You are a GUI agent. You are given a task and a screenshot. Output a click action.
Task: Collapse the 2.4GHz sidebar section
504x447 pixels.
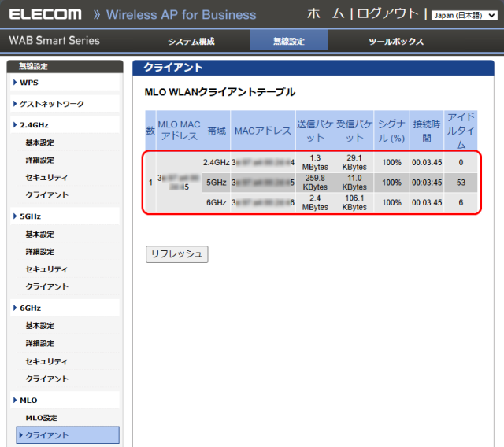coord(65,125)
